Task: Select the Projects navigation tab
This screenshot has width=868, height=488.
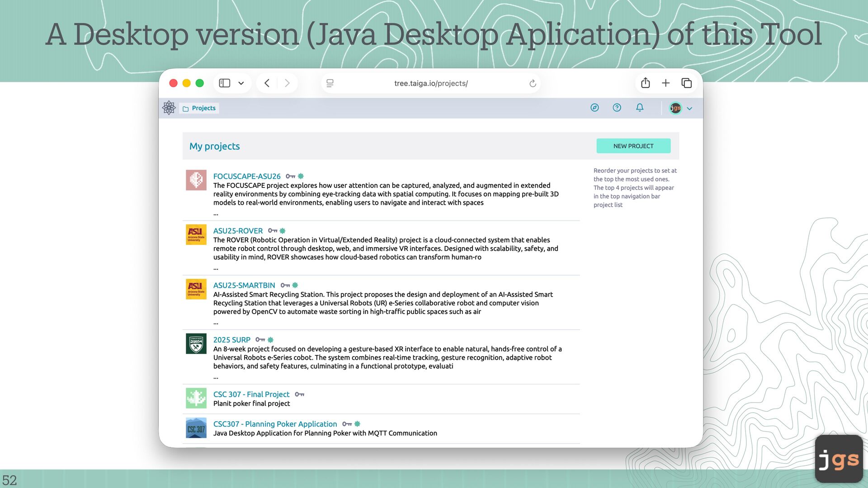Action: [199, 108]
